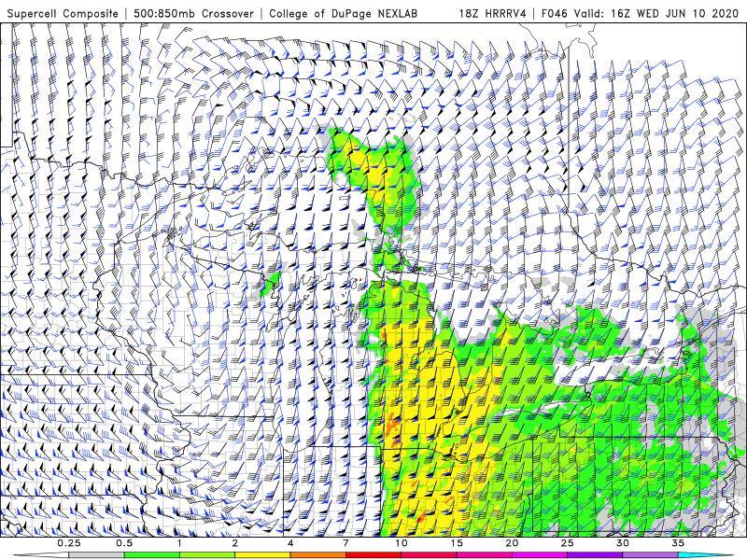Click the '1' legend value label

(179, 543)
